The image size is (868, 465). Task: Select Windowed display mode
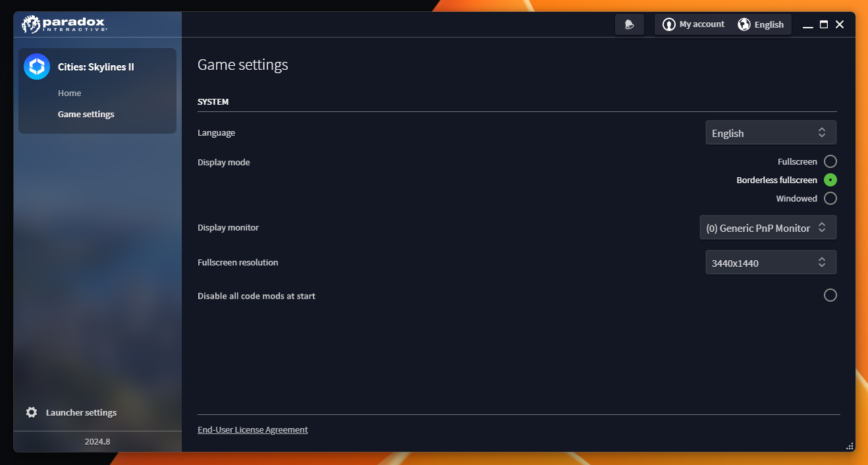[x=830, y=198]
